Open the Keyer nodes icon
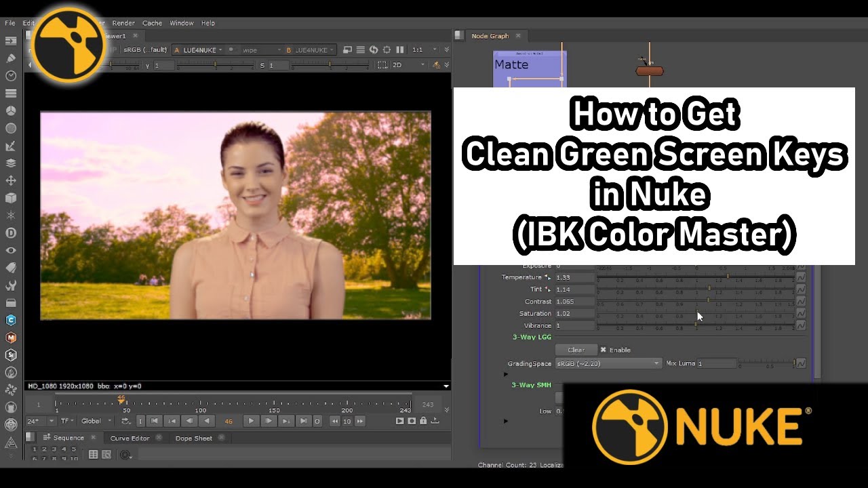The image size is (868, 488). click(x=11, y=146)
